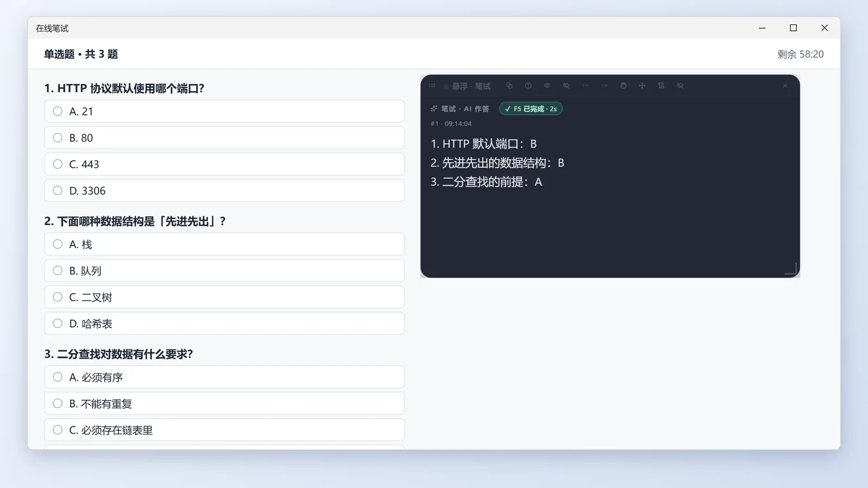868x488 pixels.
Task: Click the increase font size T+ icon
Action: click(604, 86)
